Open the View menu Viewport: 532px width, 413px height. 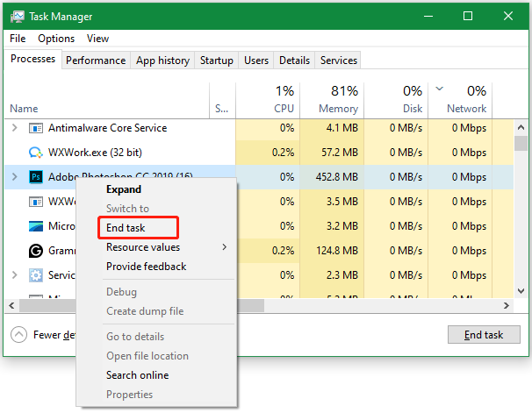[x=97, y=39]
